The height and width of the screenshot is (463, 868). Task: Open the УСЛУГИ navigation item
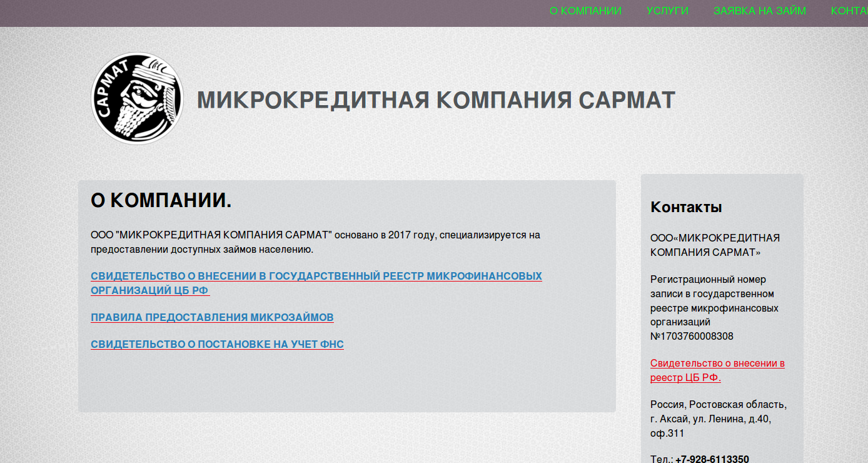(x=667, y=11)
